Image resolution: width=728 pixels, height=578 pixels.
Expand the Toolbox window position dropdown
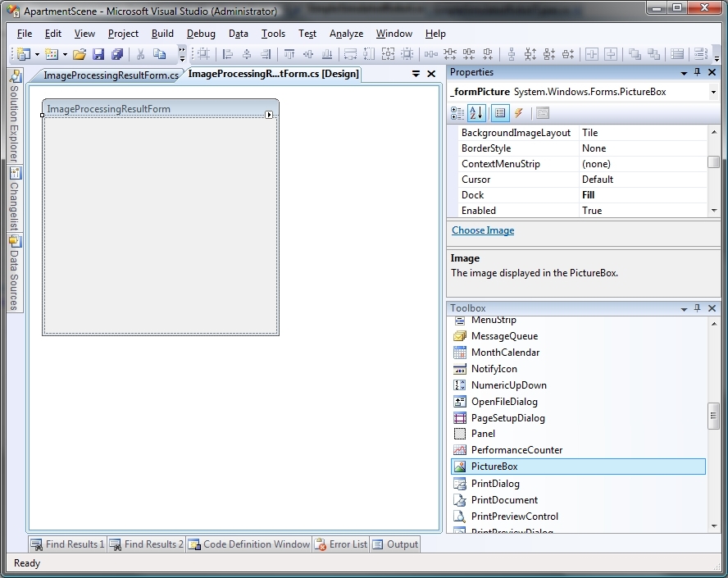click(684, 308)
